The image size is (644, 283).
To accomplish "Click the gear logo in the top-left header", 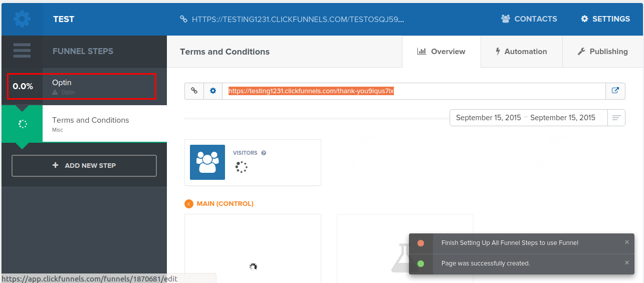I will click(x=22, y=19).
